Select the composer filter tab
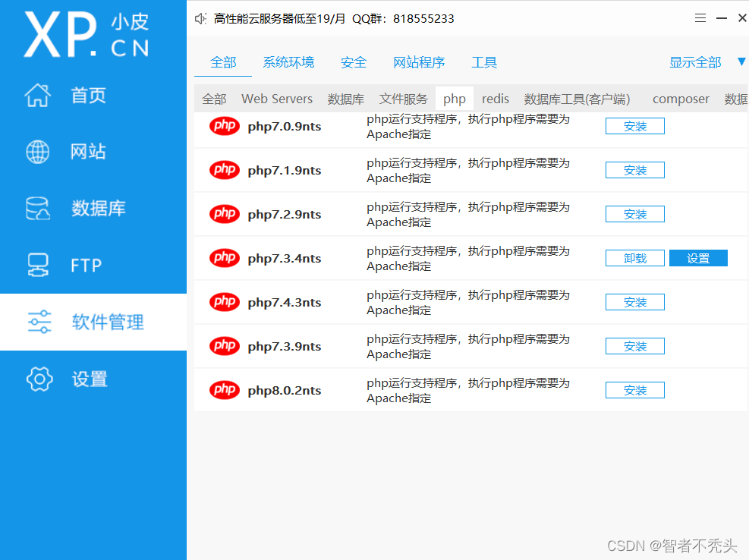 [681, 99]
